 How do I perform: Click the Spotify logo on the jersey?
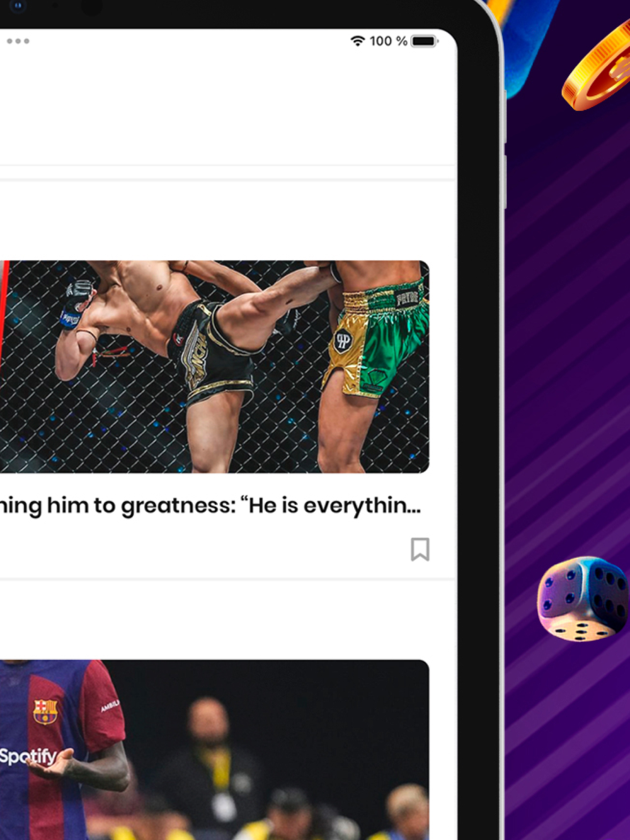coord(28,756)
